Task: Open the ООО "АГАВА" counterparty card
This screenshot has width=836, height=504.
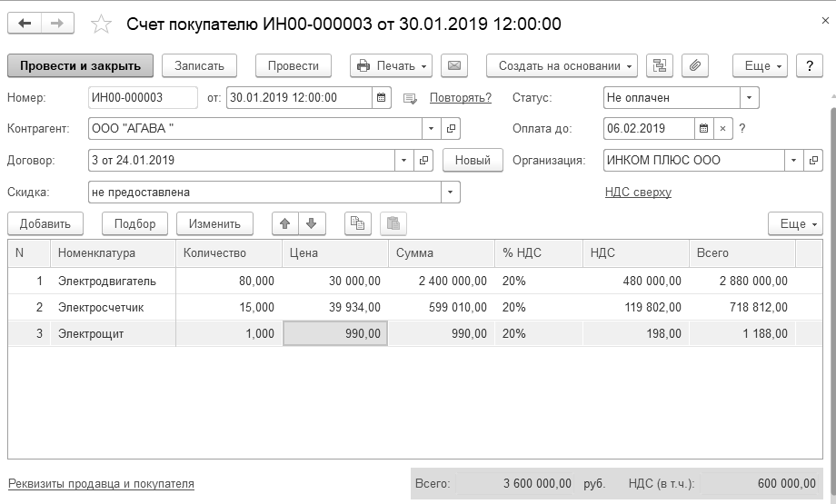Action: 451,128
